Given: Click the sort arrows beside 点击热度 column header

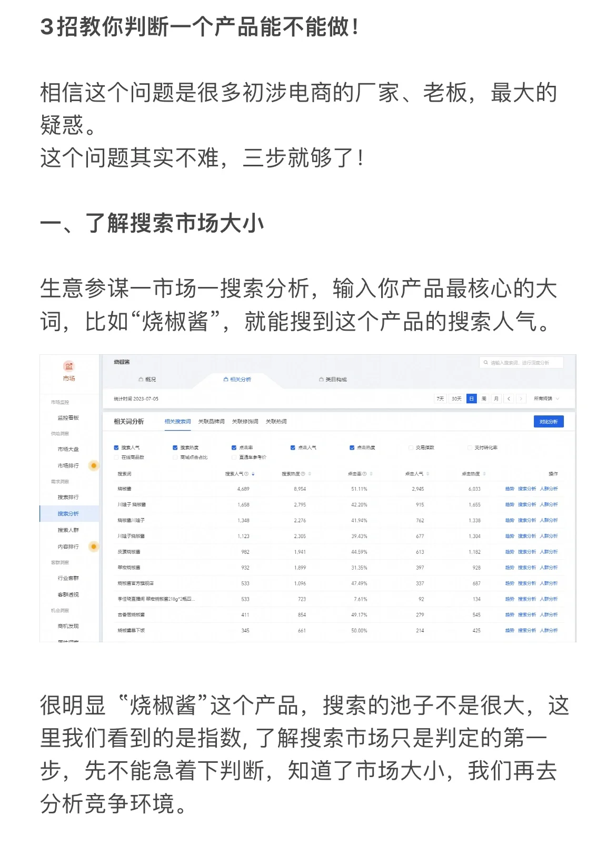Looking at the screenshot, I should (484, 474).
